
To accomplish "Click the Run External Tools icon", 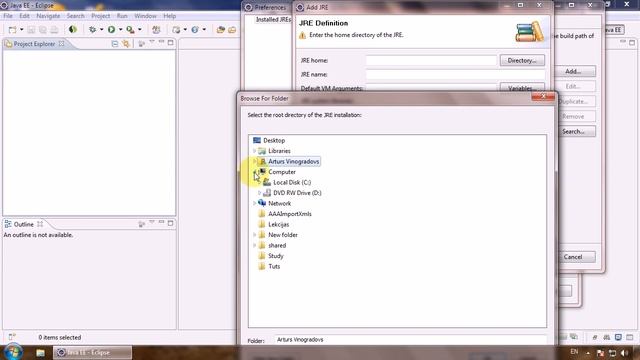I will point(130,30).
